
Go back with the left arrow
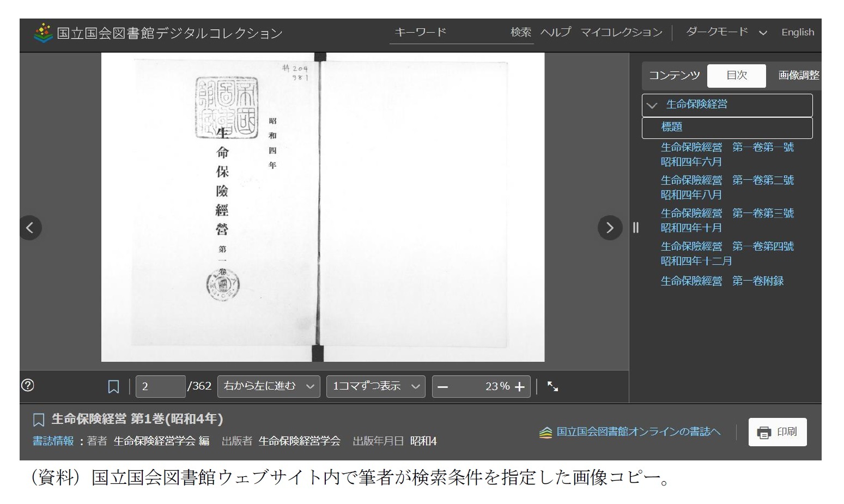tap(31, 228)
